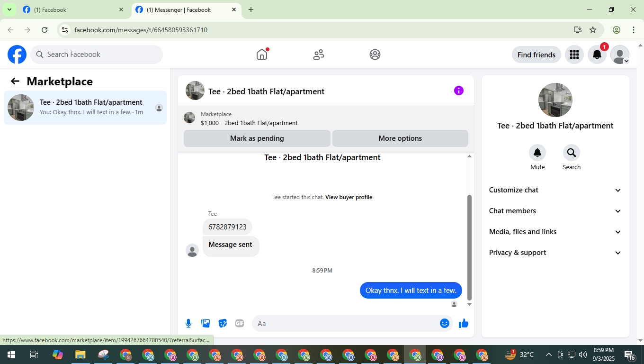Viewport: 644px width, 364px height.
Task: Mark the listing as pending
Action: (x=257, y=138)
